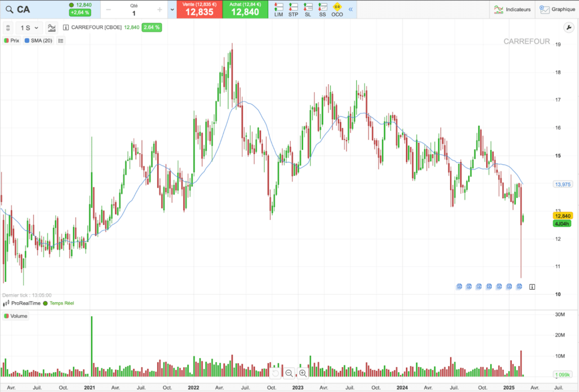This screenshot has width=579, height=392.
Task: Toggle the SMA (20) legend item
Action: click(x=38, y=41)
